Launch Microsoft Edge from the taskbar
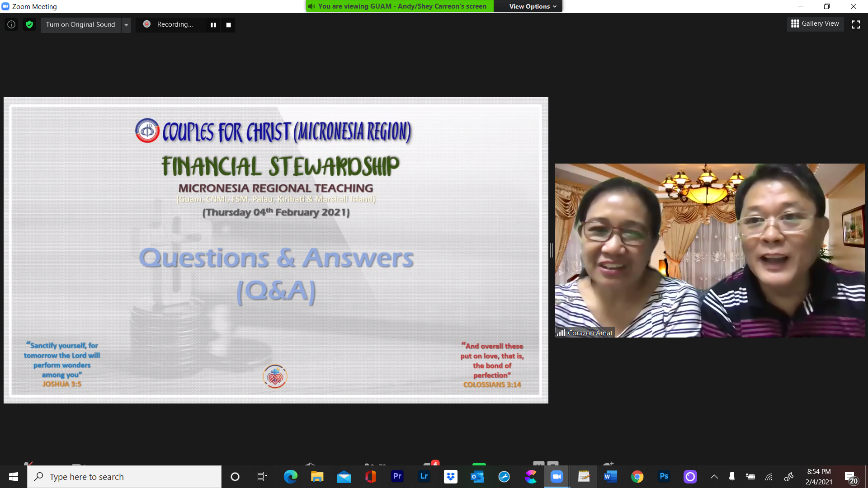This screenshot has width=868, height=488. point(290,477)
